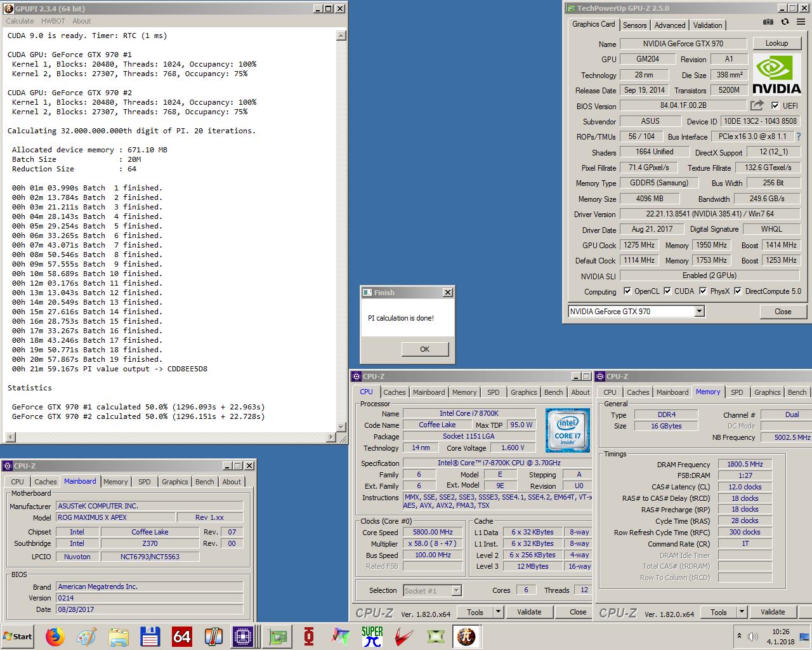Click GPUPI horizontal scrollbar left arrow

(10, 437)
